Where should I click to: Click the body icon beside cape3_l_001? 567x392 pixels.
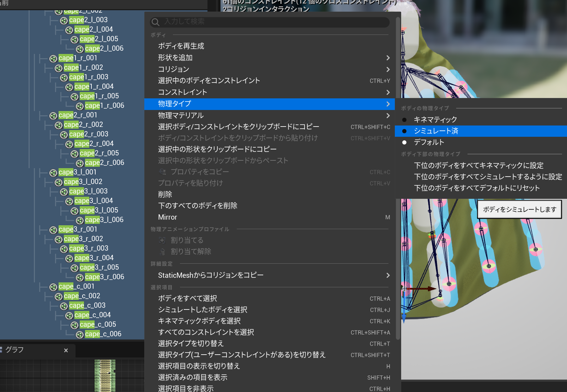(53, 173)
